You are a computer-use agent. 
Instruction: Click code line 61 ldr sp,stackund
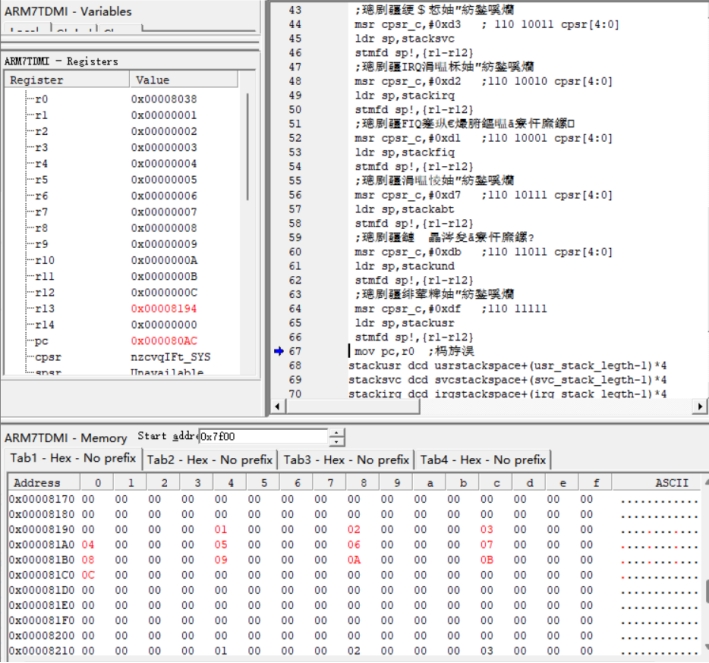(405, 266)
